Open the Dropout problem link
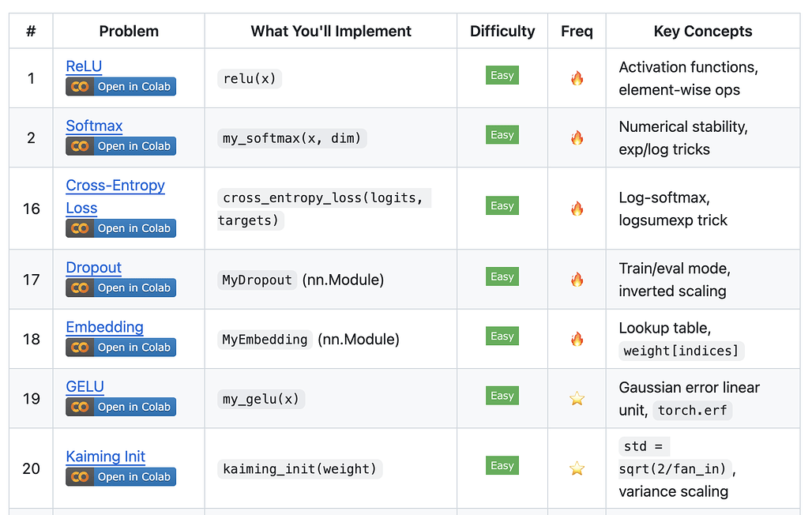The height and width of the screenshot is (515, 812). click(94, 267)
